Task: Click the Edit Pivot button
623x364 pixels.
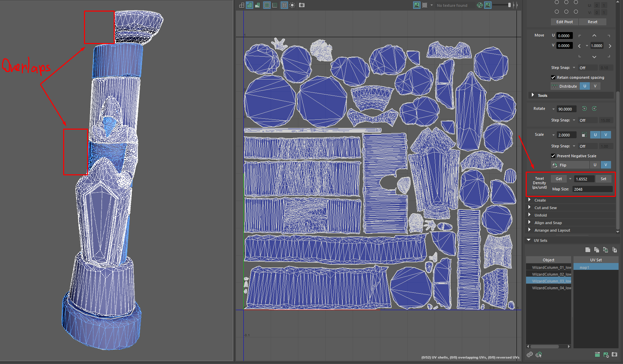Action: click(x=564, y=21)
